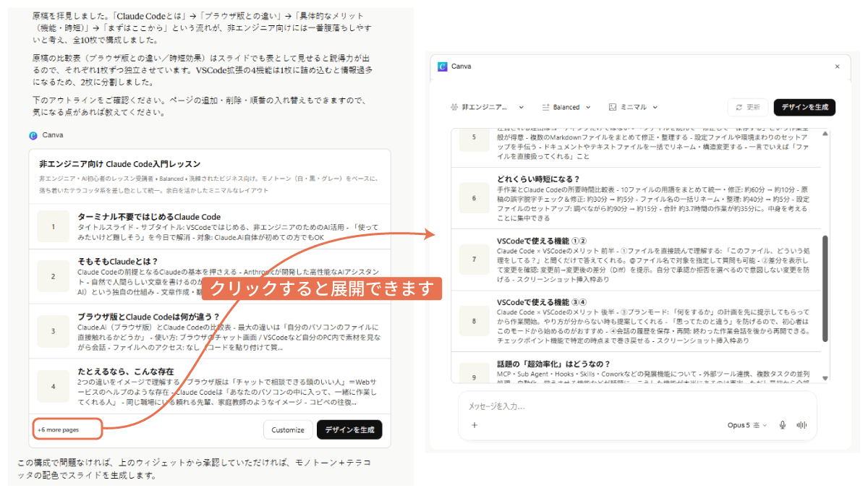Viewport: 868px width, 488px height.
Task: Click the title VSCodeで使える機能 ③④
Action: coord(542,301)
